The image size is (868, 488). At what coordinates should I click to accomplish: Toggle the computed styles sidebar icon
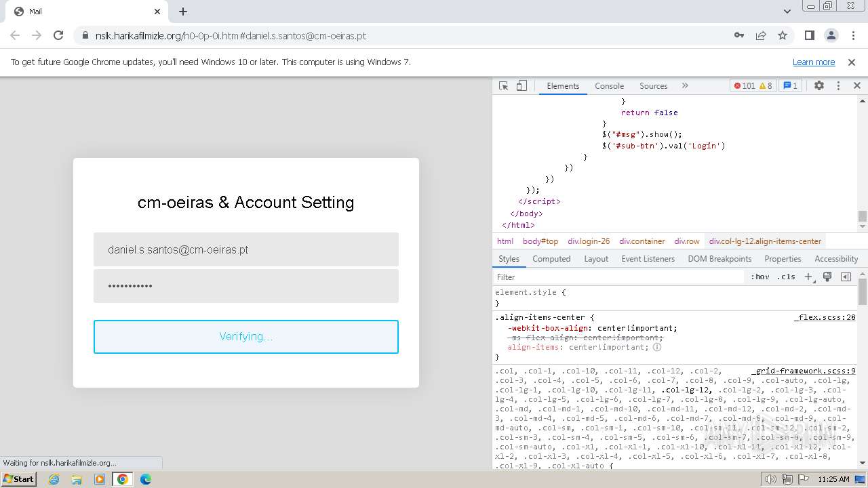[846, 277]
